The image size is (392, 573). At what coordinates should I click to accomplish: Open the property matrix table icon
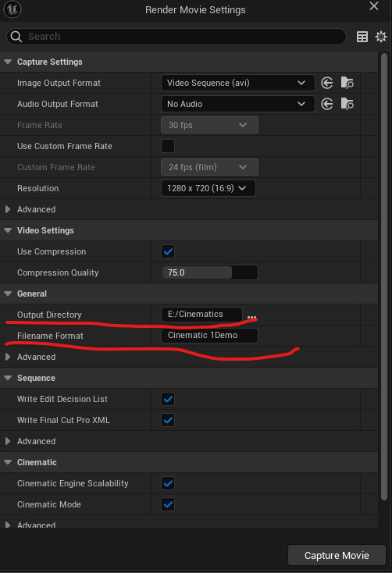[362, 37]
